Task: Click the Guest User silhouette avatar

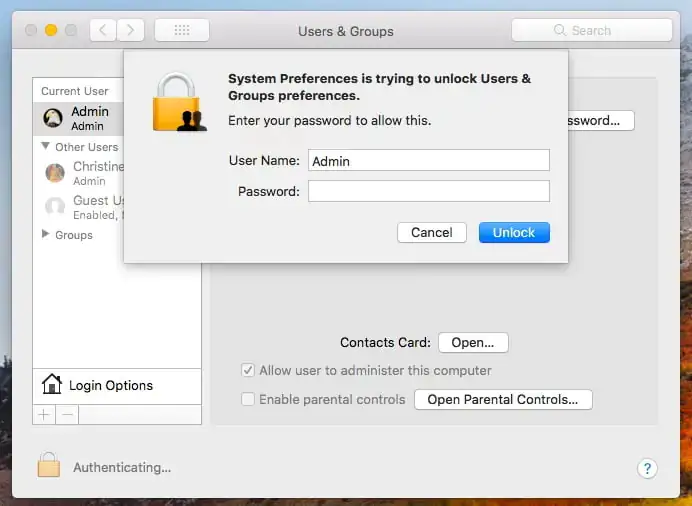Action: click(55, 206)
